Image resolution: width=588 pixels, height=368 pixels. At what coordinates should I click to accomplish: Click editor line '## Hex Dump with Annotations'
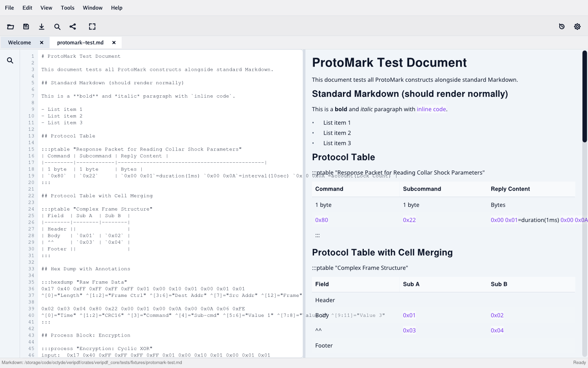pos(86,269)
